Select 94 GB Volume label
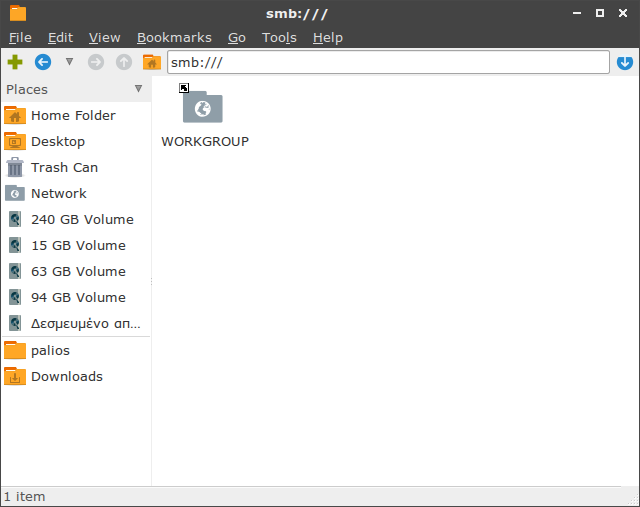 (78, 298)
